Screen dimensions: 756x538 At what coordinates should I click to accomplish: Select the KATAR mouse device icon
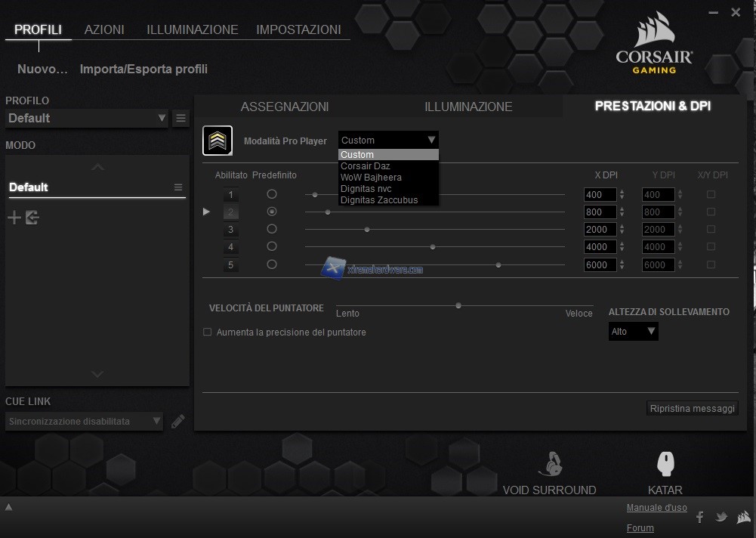[x=665, y=464]
